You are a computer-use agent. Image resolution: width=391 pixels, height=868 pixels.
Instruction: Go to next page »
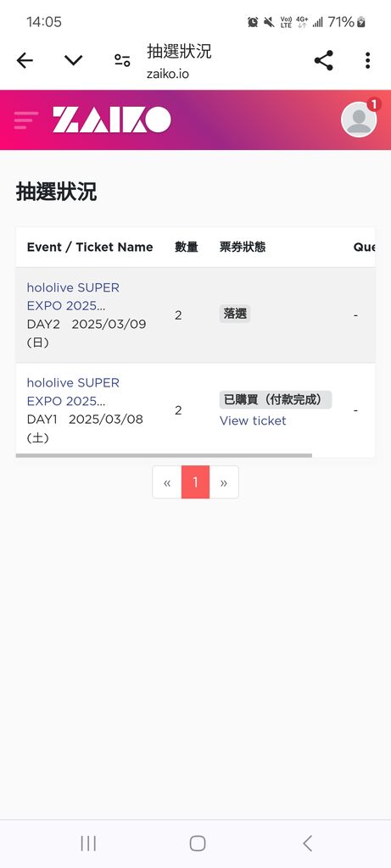(x=224, y=482)
